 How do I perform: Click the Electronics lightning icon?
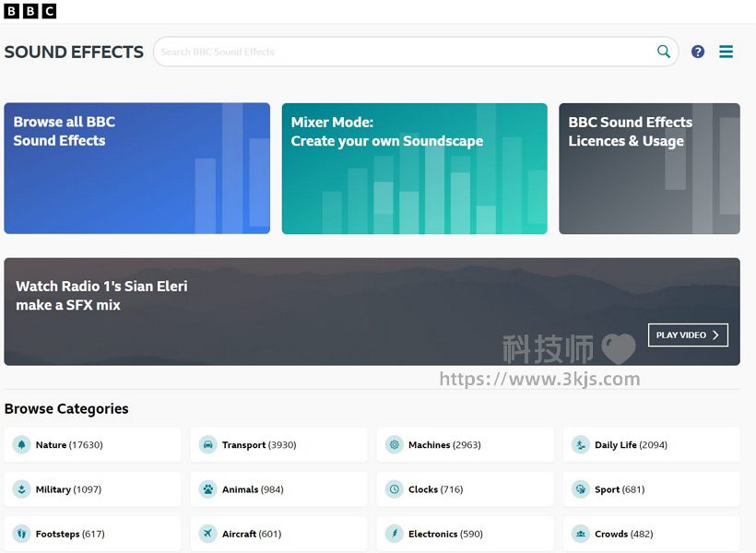click(x=394, y=534)
